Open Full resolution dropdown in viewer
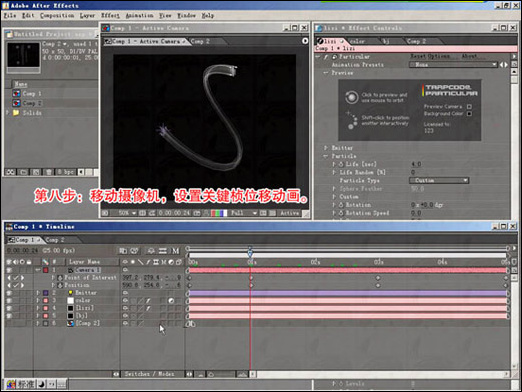The image size is (522, 392). [x=243, y=213]
